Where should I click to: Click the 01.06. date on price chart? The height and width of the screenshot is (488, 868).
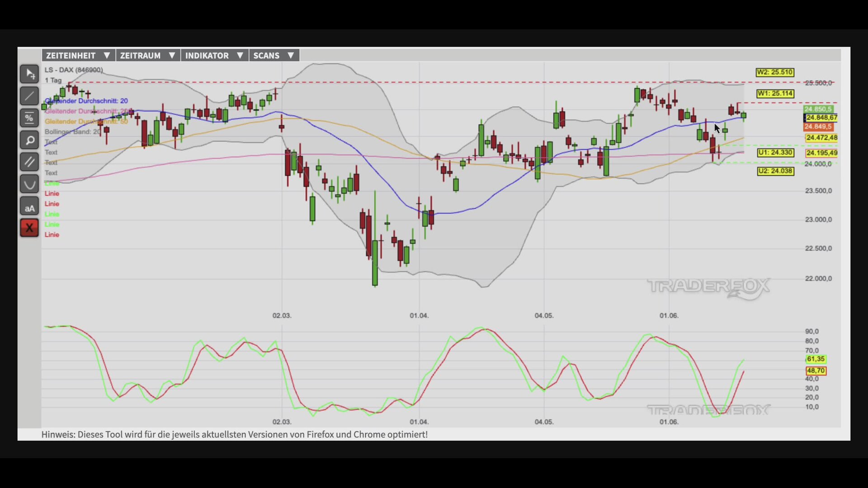point(669,315)
